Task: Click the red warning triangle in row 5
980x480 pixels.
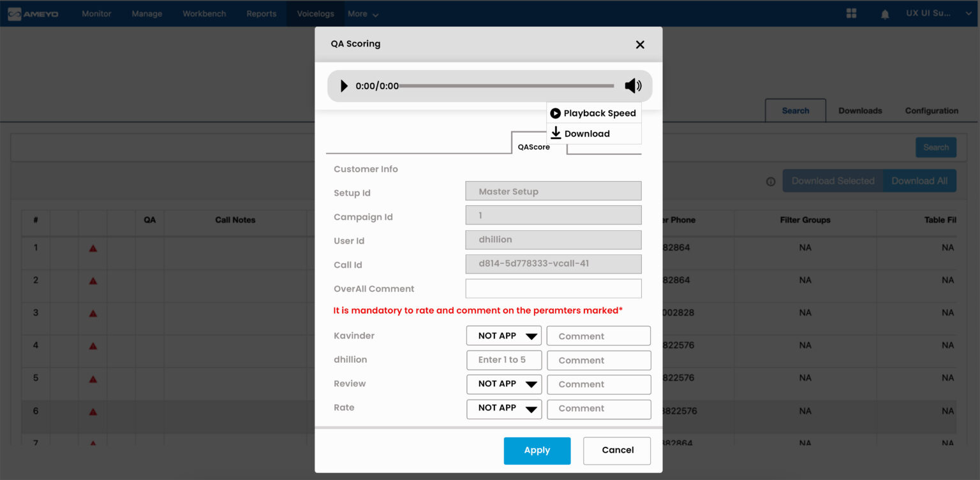Action: (93, 380)
